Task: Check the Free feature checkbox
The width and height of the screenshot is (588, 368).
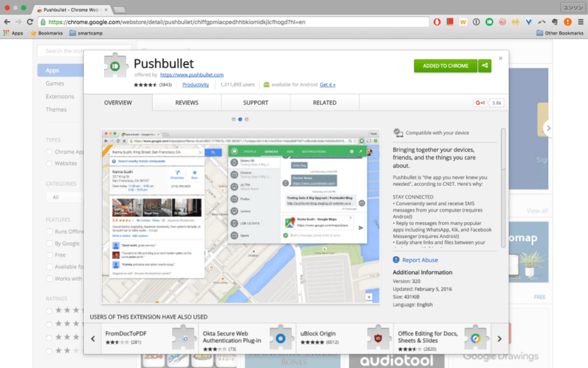Action: 49,255
